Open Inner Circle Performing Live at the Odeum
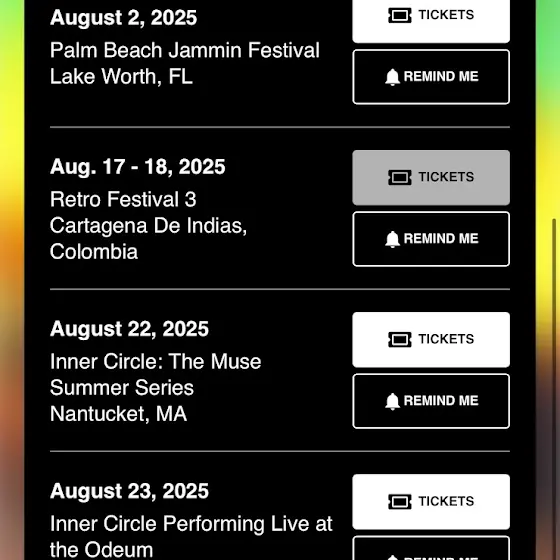This screenshot has width=560, height=560. pos(191,537)
